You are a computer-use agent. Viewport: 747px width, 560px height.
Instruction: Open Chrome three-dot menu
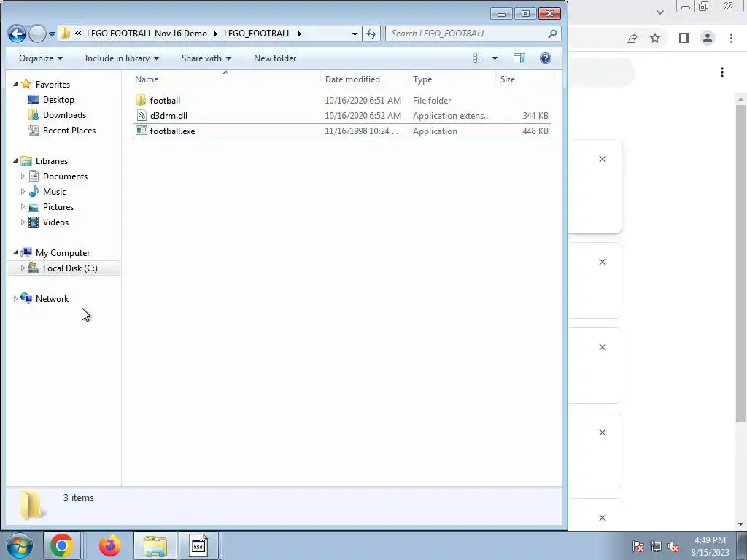click(x=731, y=38)
